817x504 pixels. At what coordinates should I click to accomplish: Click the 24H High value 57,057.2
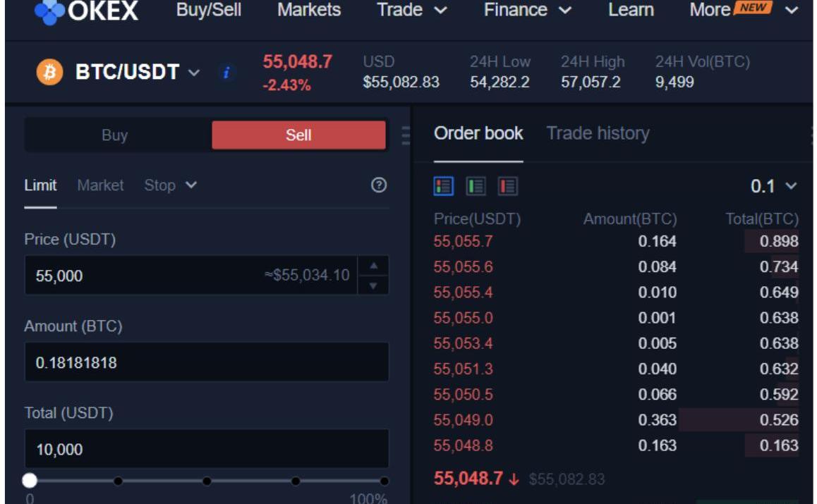(591, 82)
